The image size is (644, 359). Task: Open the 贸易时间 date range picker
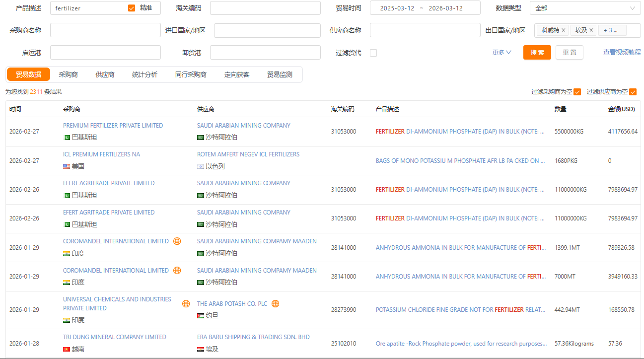[425, 8]
